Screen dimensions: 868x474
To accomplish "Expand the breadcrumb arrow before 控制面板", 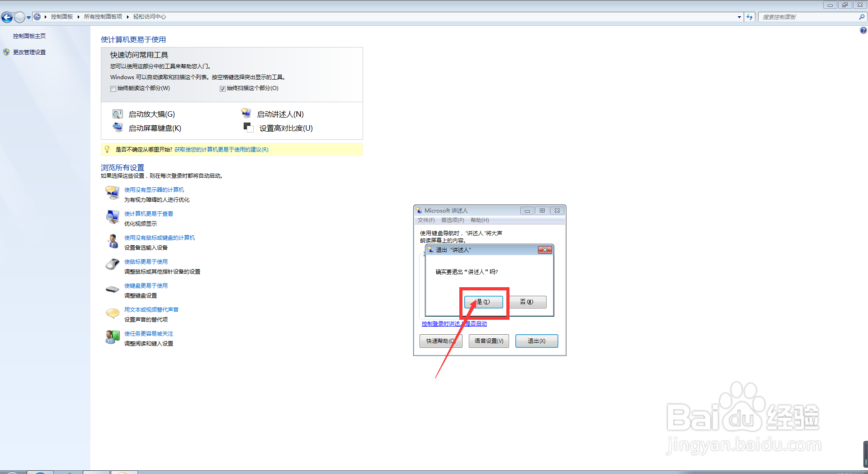I will click(46, 17).
